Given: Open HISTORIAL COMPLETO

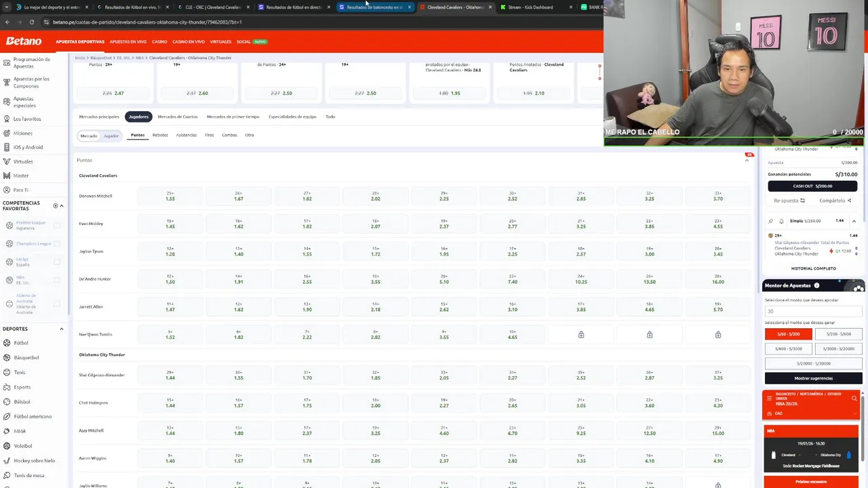Looking at the screenshot, I should point(813,268).
